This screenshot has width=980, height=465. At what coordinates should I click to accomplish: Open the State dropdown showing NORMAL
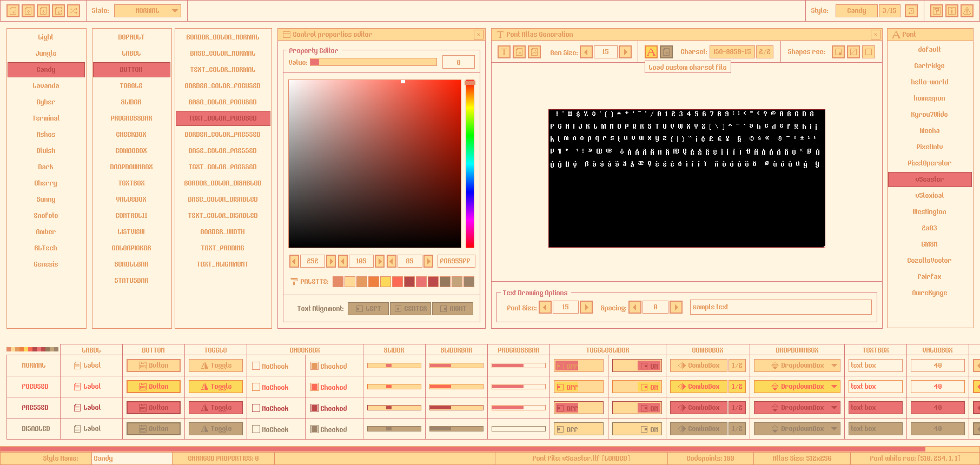tap(148, 11)
